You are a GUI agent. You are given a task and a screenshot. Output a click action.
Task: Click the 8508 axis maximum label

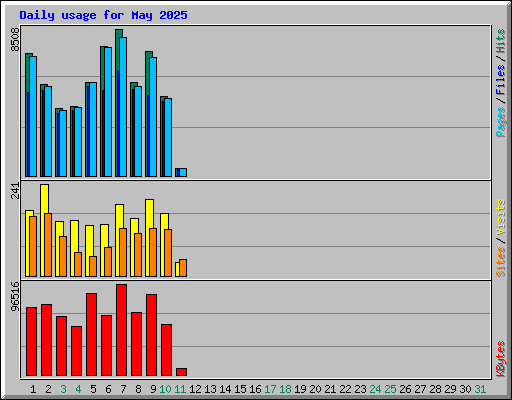coord(15,40)
